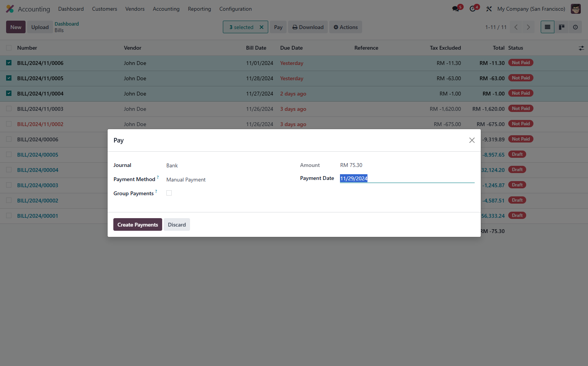The width and height of the screenshot is (588, 366).
Task: Click the Download button
Action: pos(308,27)
